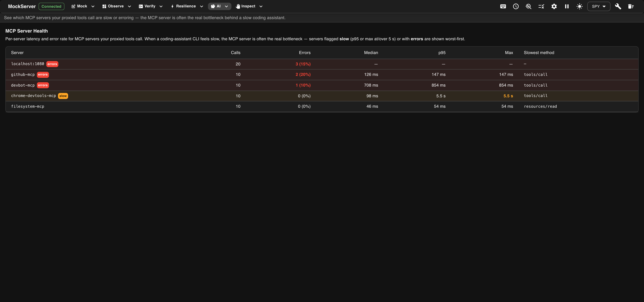This screenshot has width=644, height=302.
Task: Click the Errors column header
Action: tap(305, 53)
